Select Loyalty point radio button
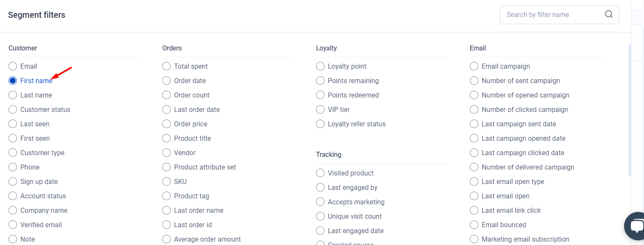The height and width of the screenshot is (245, 644). coord(320,66)
